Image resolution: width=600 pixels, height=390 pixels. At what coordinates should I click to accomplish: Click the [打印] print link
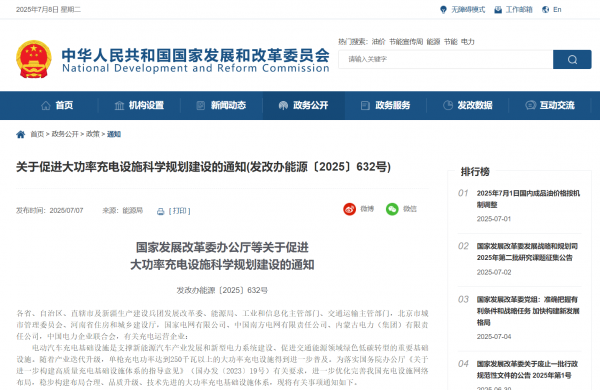tap(179, 211)
